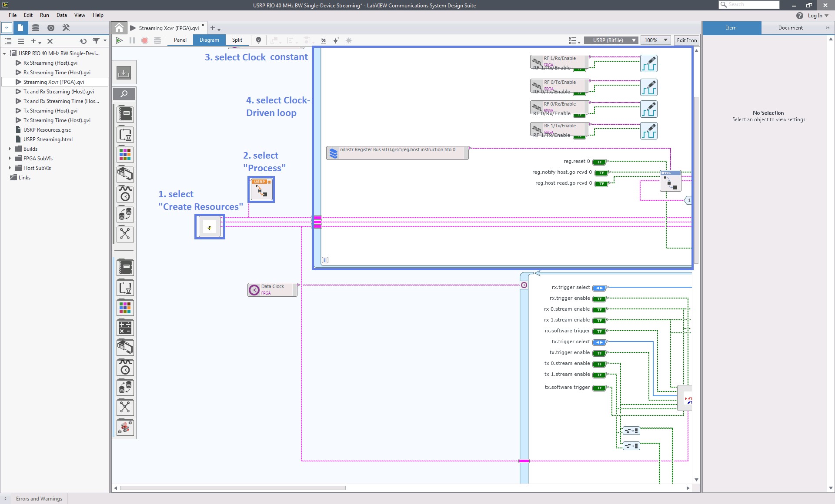Select the Data Clock FPGA constant
Screen dimensions: 835x504
pos(273,290)
